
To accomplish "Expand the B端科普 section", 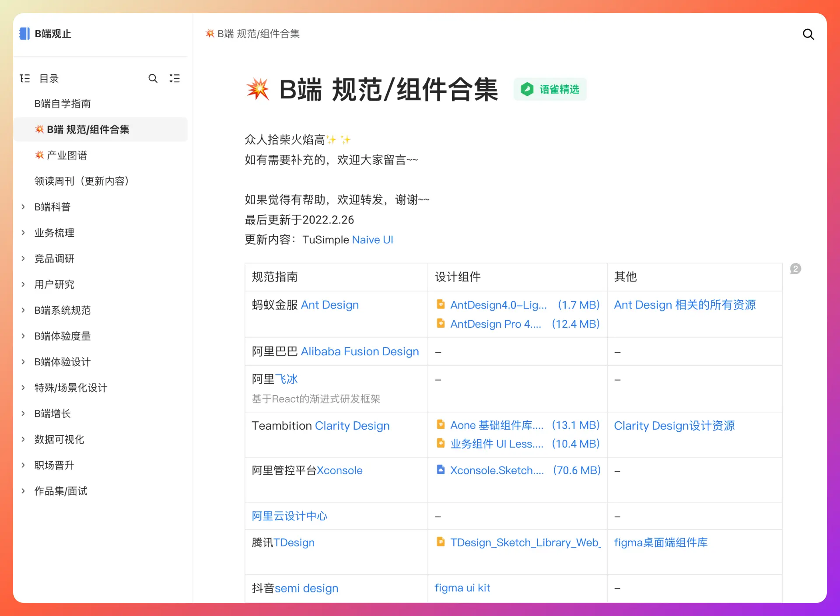I will click(23, 207).
